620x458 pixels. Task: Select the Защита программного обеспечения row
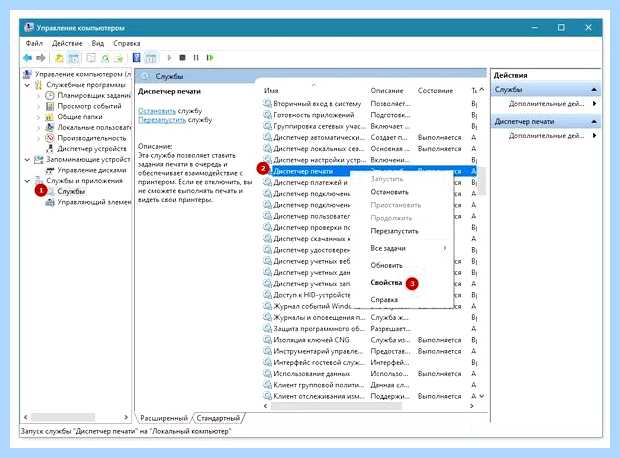pyautogui.click(x=371, y=329)
